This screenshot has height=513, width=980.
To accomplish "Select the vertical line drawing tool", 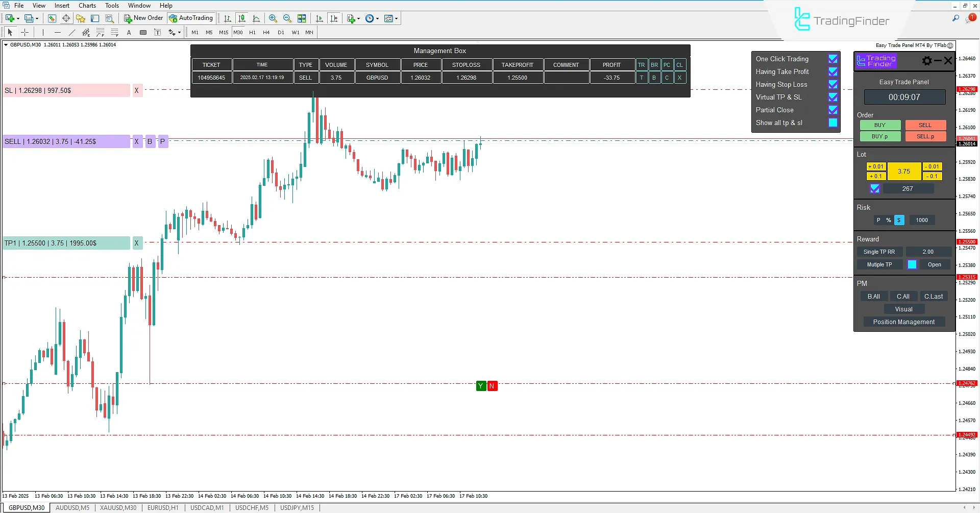I will (43, 32).
